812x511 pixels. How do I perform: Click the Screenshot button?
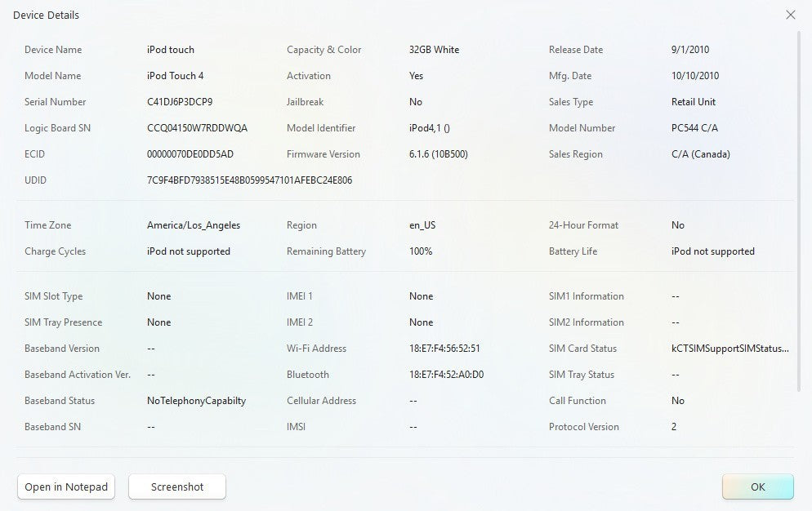(177, 487)
